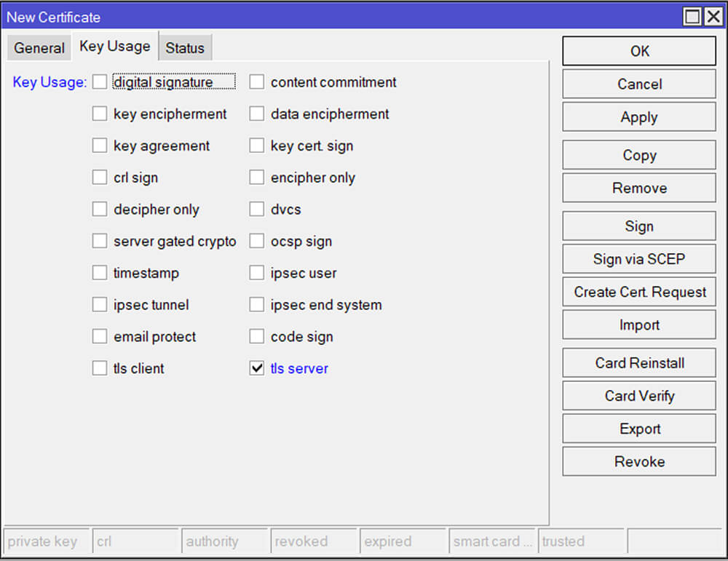Click the Sign button
Viewport: 728px width, 561px height.
click(x=639, y=226)
